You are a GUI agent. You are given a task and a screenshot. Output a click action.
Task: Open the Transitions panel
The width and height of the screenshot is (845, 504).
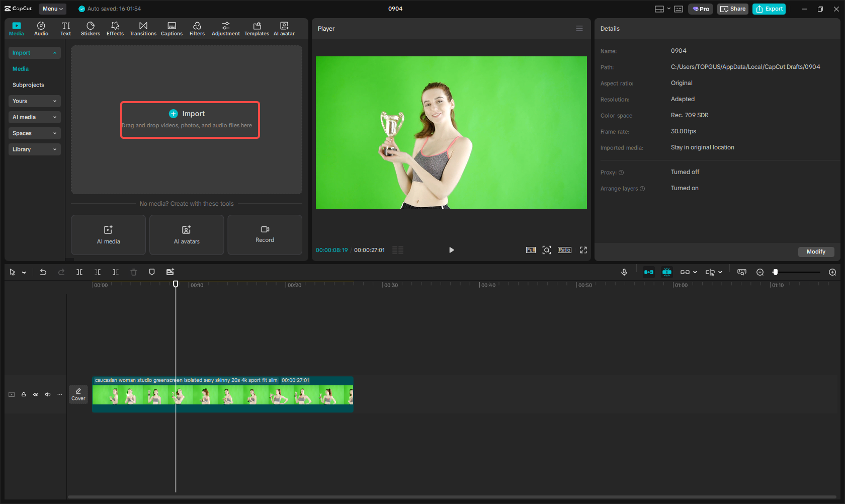pyautogui.click(x=143, y=28)
